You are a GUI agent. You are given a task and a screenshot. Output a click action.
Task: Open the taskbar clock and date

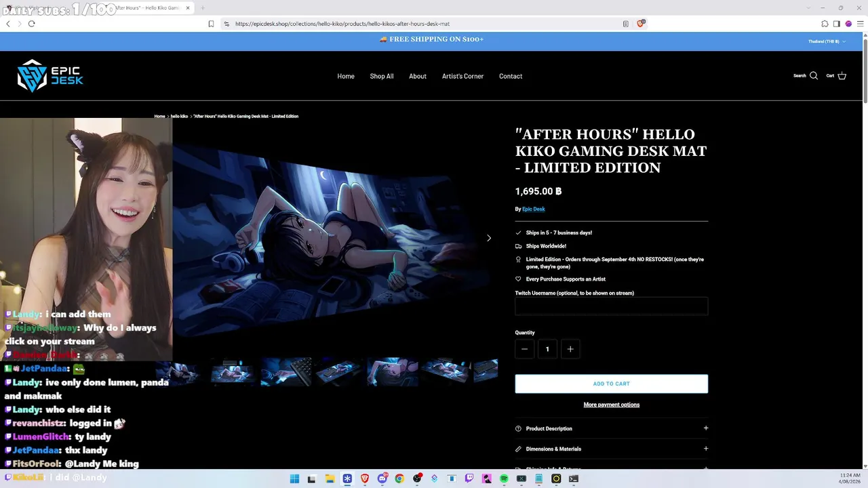850,479
